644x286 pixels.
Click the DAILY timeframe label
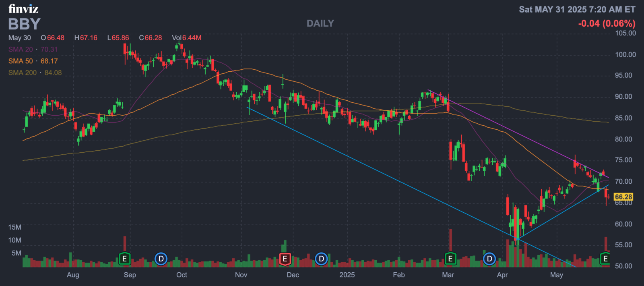(x=320, y=23)
